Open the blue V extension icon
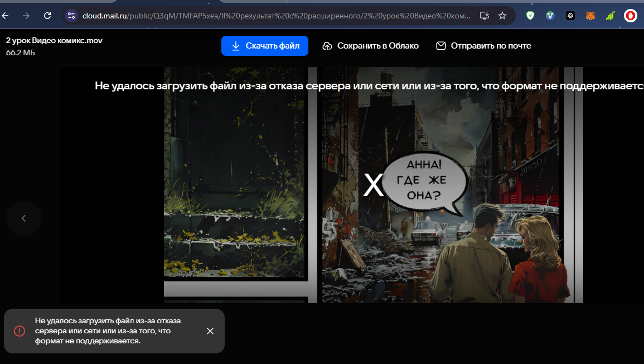 [550, 16]
